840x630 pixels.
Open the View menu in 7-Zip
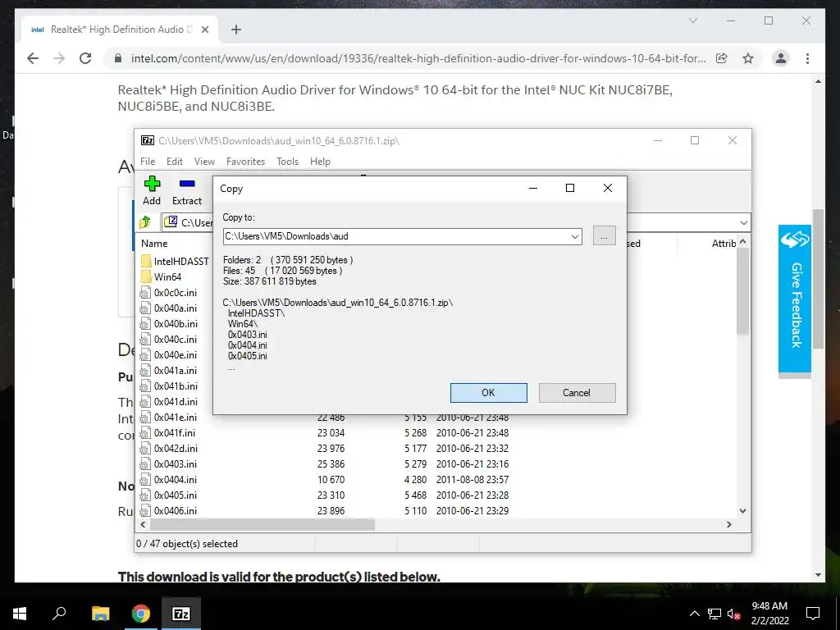pos(204,162)
